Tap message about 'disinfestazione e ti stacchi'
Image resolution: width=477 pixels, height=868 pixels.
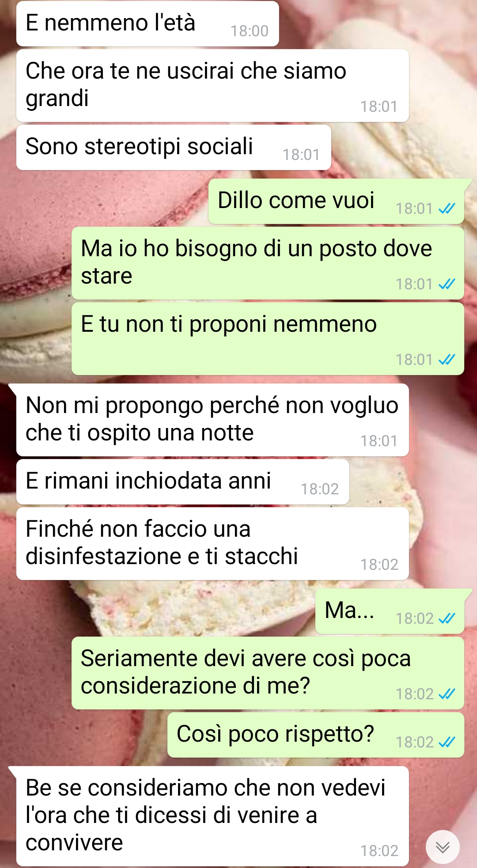coord(212,543)
